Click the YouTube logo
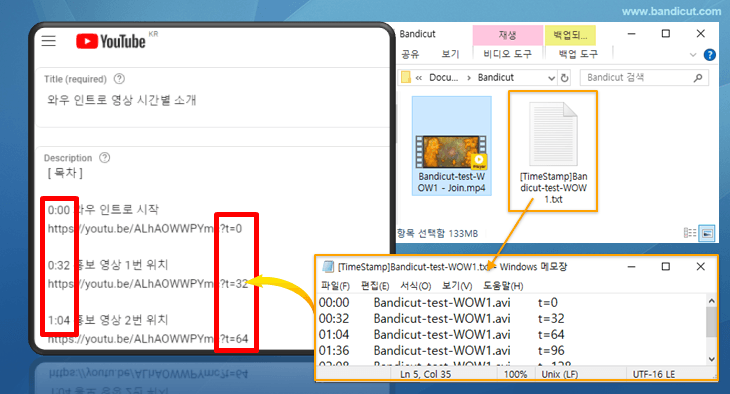Screen dimensions: 730x394 point(111,41)
